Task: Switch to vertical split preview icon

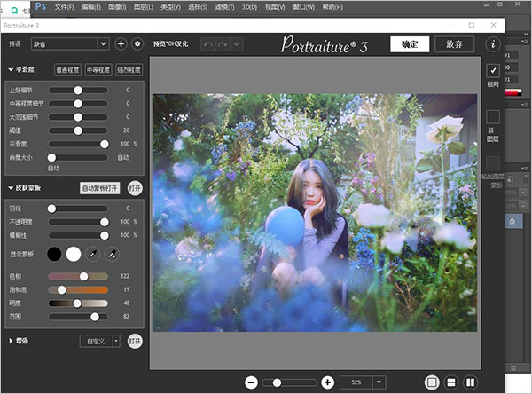Action: click(x=470, y=382)
